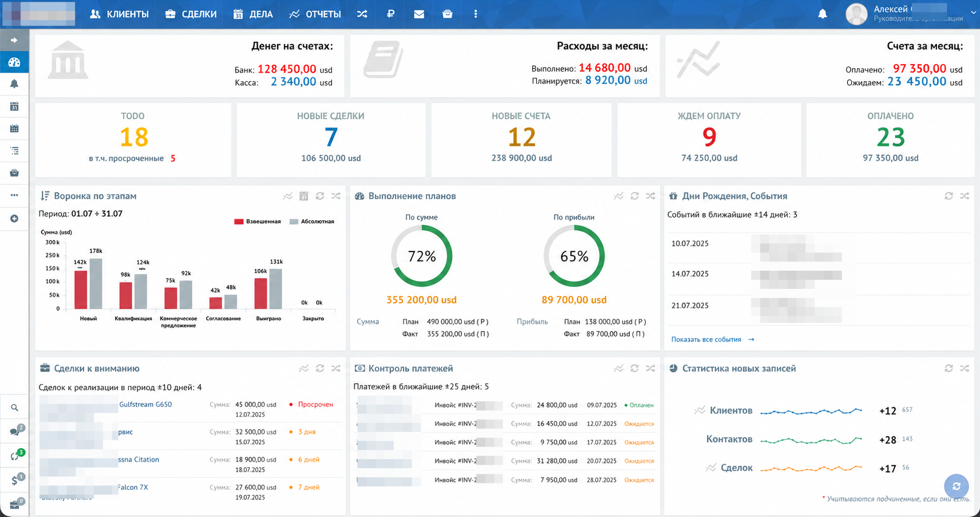
Task: Open notifications bell in left sidebar
Action: (14, 84)
